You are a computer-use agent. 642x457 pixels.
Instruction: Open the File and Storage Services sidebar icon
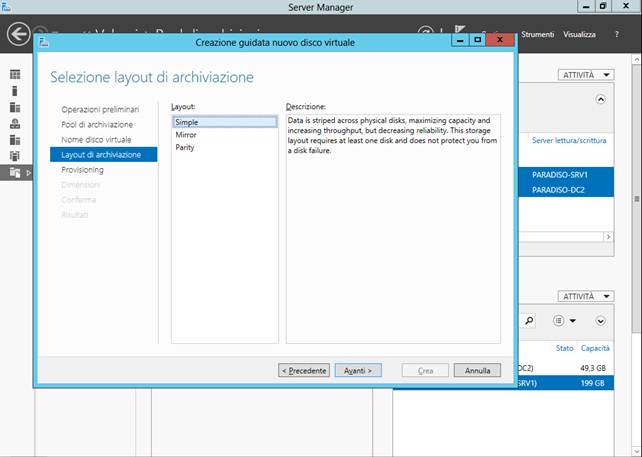coord(15,172)
